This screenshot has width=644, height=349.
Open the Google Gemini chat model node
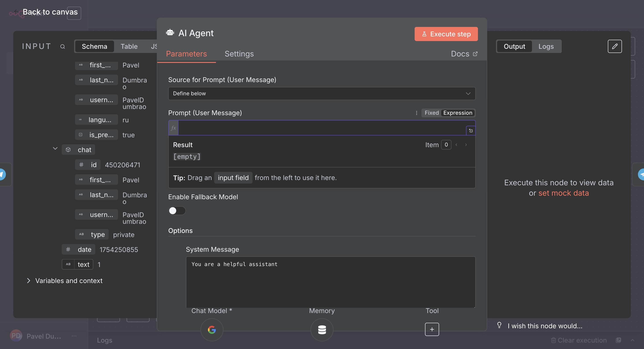(x=212, y=330)
